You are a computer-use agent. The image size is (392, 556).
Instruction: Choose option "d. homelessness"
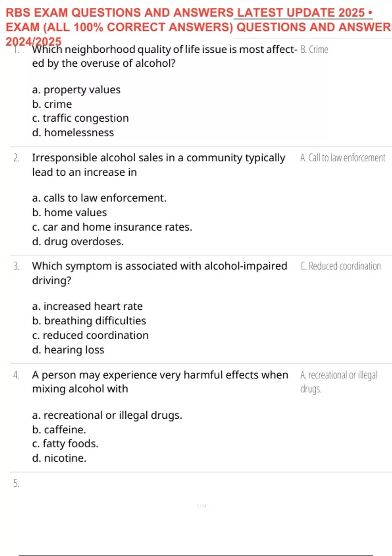[73, 132]
